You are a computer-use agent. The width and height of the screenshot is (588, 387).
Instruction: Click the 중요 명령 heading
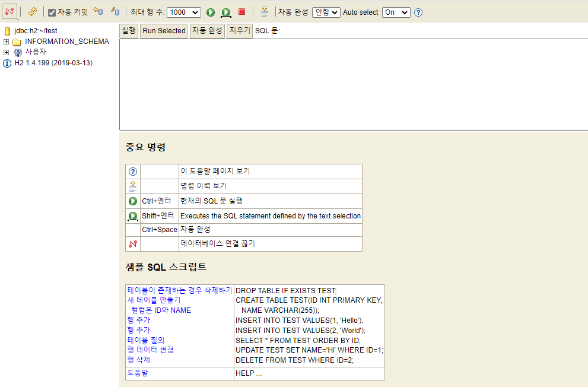pos(145,147)
